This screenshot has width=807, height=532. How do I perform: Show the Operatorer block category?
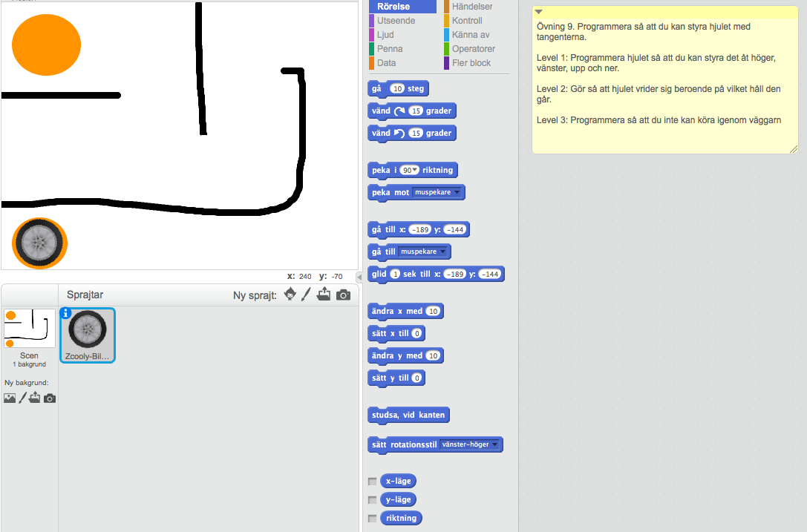474,49
